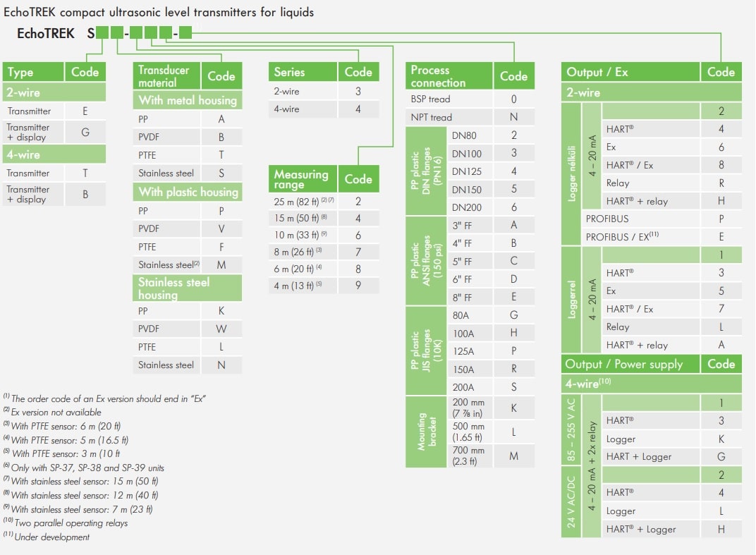This screenshot has height=555, width=756.
Task: Click the '150A' JIS flange entry
Action: [x=491, y=370]
